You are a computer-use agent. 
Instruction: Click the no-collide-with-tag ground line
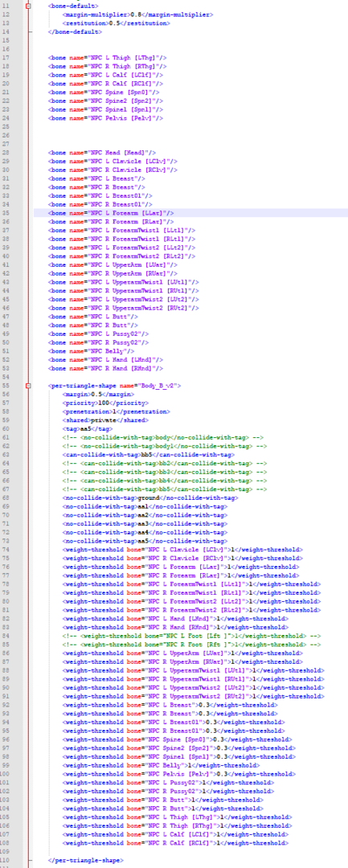pyautogui.click(x=151, y=497)
